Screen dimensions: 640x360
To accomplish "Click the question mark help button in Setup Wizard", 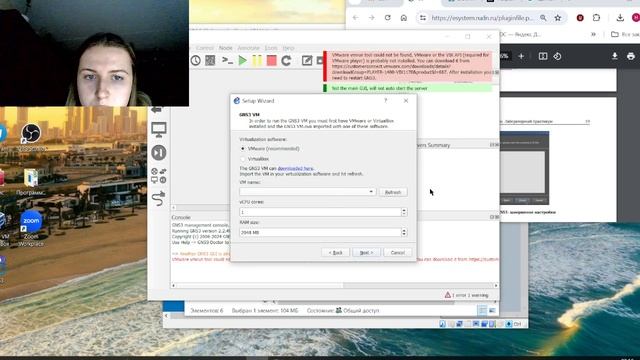I will coord(385,100).
